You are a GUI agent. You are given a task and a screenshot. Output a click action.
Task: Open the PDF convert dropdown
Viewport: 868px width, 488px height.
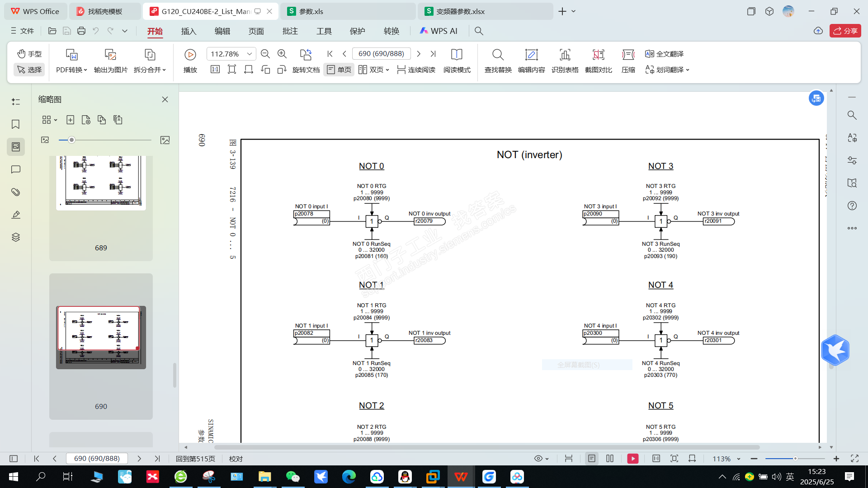coord(71,70)
